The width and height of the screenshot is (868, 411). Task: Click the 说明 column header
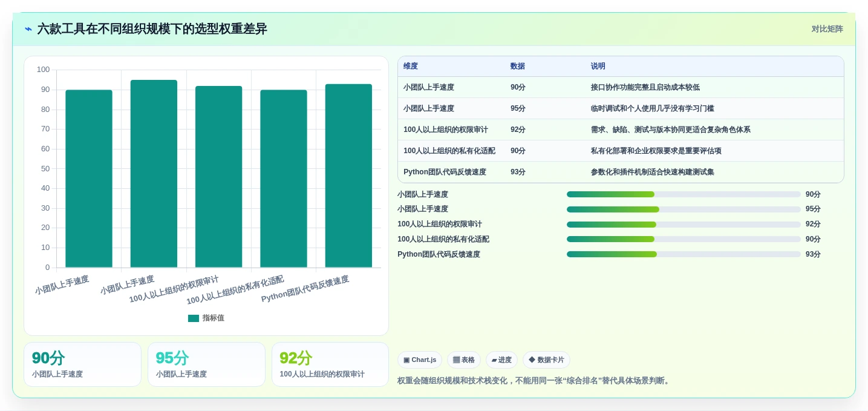pyautogui.click(x=598, y=67)
